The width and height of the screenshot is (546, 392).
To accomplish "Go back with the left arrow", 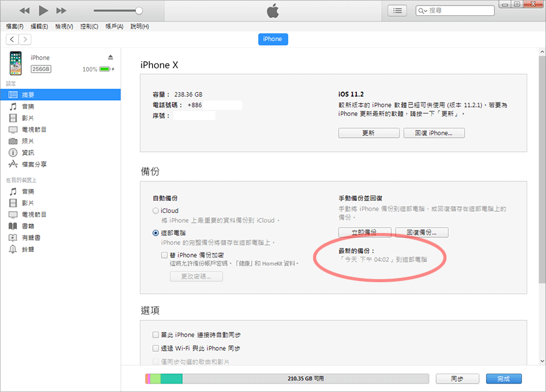I will pyautogui.click(x=12, y=39).
